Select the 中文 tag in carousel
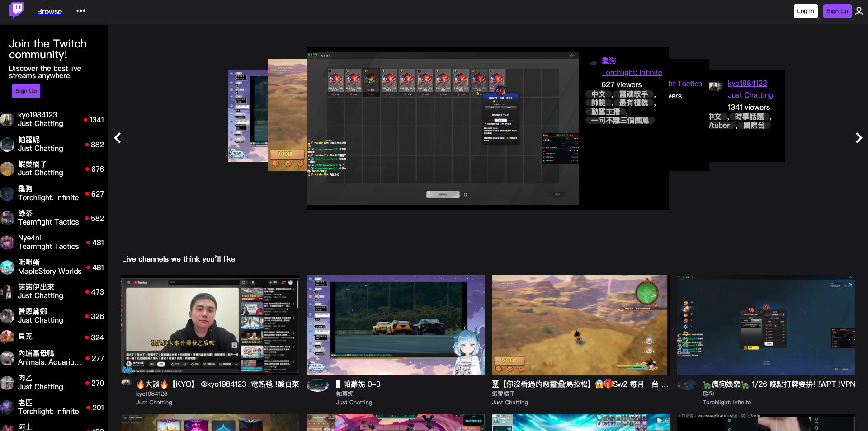The width and height of the screenshot is (868, 431). pyautogui.click(x=599, y=94)
